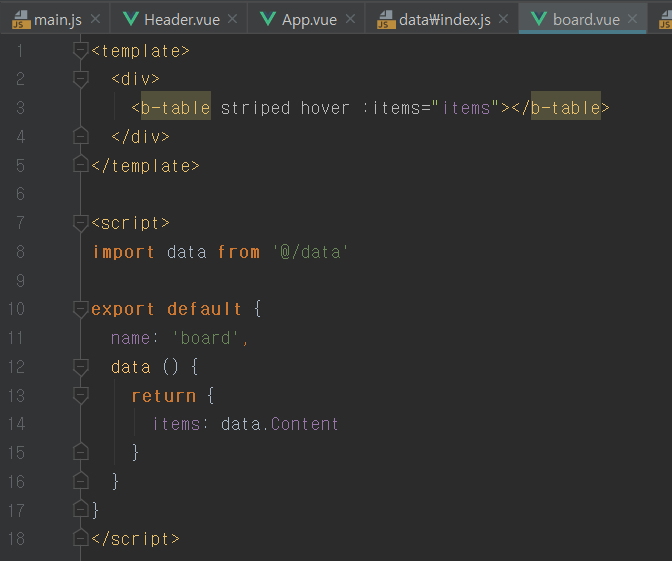Viewport: 672px width, 561px height.
Task: Click the closing b-table tag name
Action: [566, 108]
